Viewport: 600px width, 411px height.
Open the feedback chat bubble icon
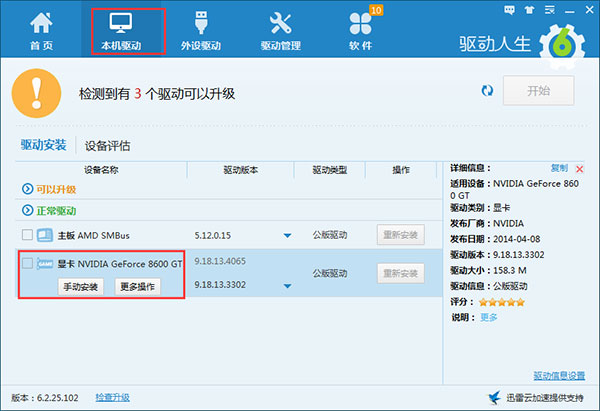click(x=509, y=10)
